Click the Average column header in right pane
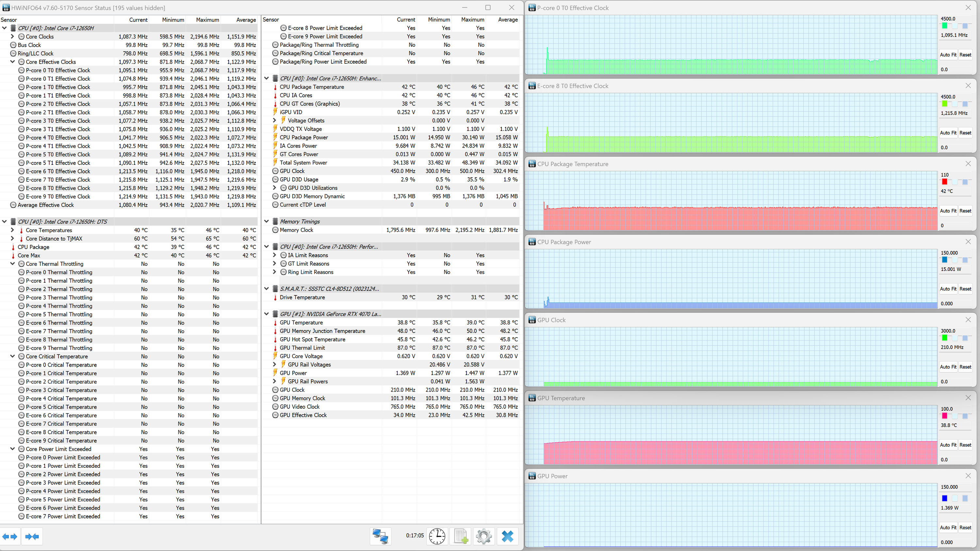 click(508, 20)
